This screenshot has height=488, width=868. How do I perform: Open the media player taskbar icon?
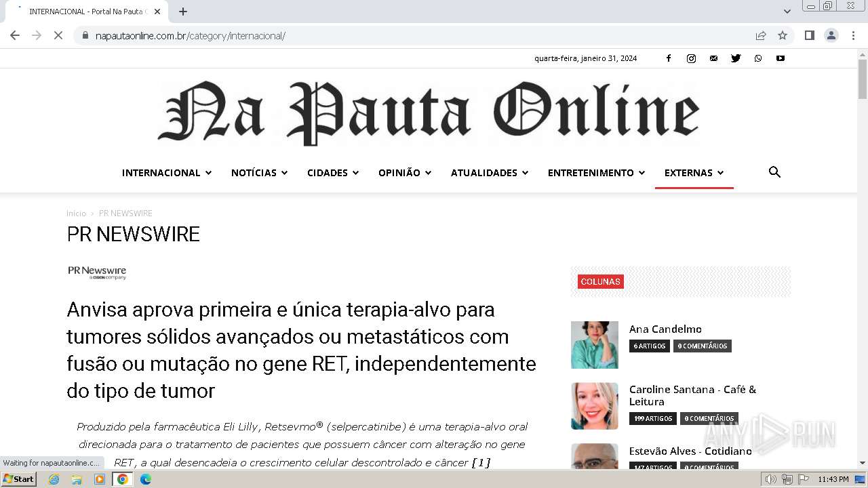pos(100,479)
